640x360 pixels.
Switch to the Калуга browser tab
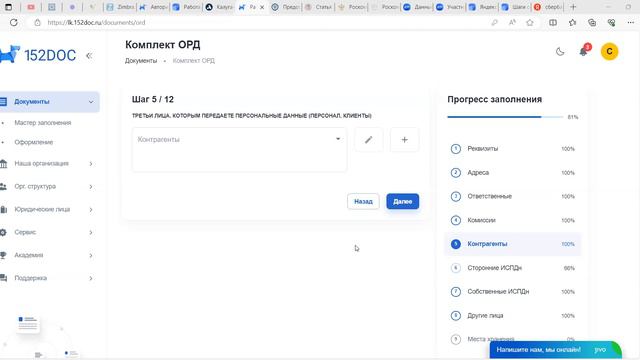pyautogui.click(x=220, y=7)
